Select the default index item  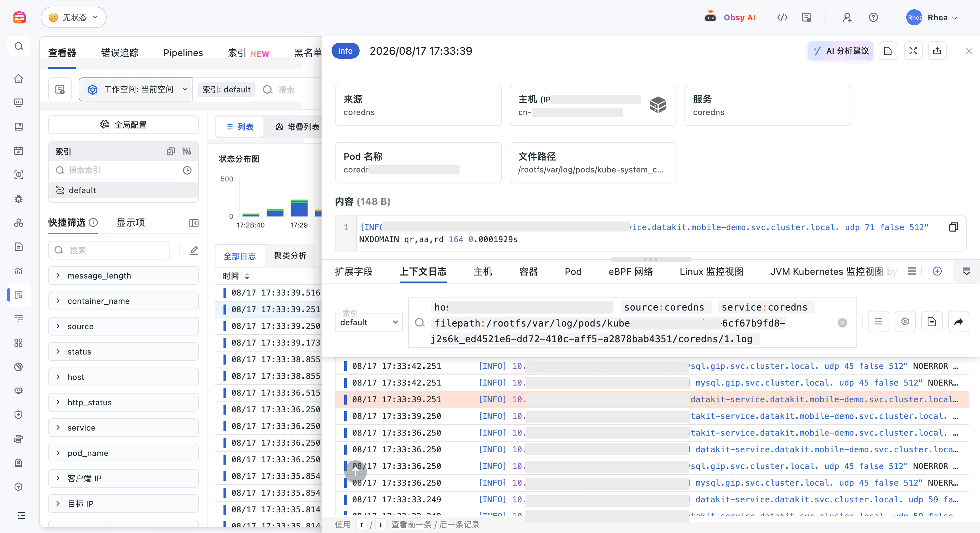[x=123, y=190]
